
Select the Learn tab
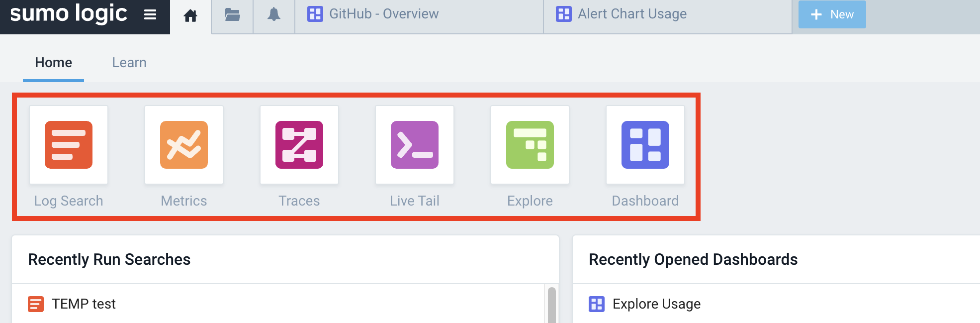(129, 63)
